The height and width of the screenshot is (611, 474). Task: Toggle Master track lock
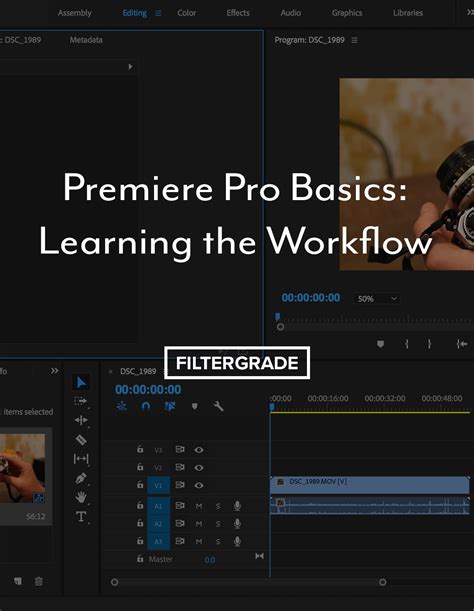click(140, 559)
